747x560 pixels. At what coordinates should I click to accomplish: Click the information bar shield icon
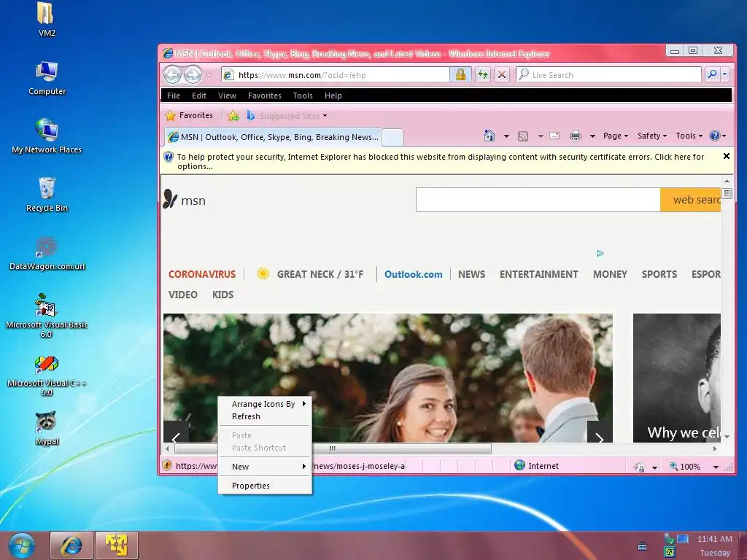point(169,157)
